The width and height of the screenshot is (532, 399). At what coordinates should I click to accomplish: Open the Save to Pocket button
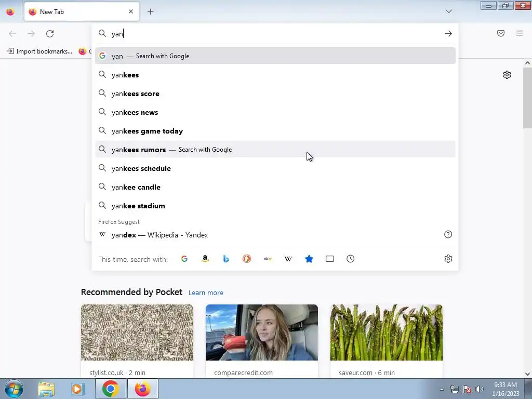click(501, 33)
